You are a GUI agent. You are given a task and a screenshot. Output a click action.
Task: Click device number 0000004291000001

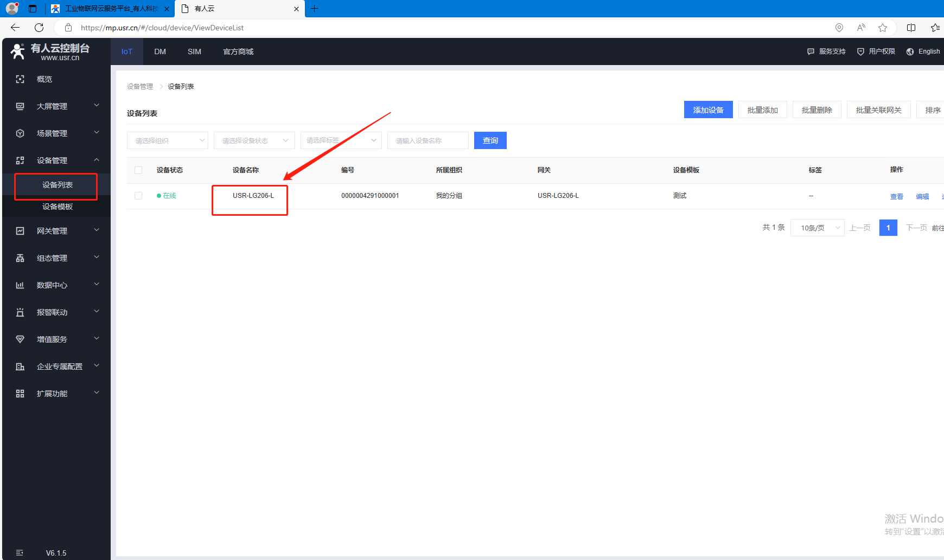370,196
